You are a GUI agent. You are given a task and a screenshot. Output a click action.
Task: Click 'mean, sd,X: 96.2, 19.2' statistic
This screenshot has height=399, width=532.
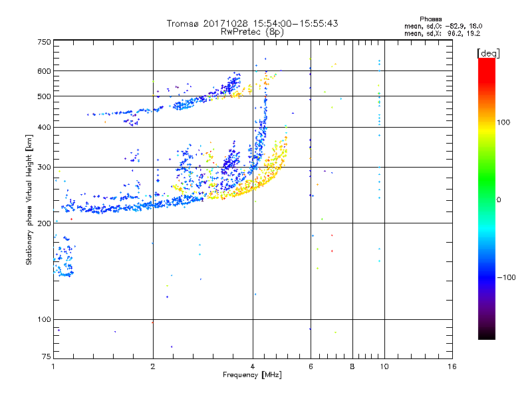(442, 33)
